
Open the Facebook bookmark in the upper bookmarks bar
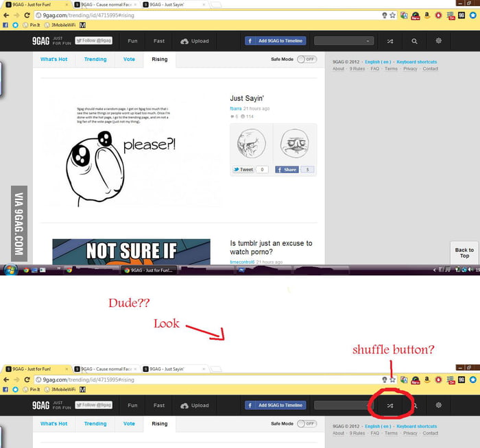pos(5,25)
